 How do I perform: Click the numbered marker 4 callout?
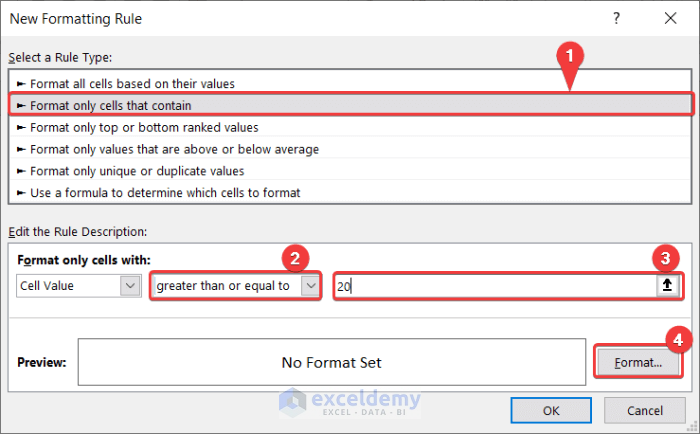pyautogui.click(x=674, y=340)
